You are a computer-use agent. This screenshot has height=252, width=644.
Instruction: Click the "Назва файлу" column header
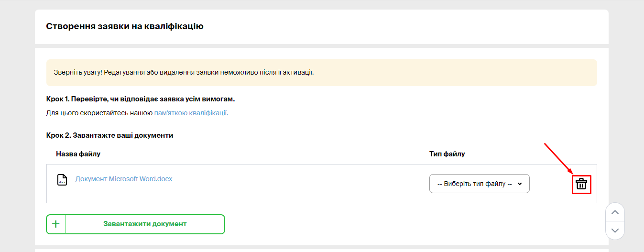coord(78,154)
